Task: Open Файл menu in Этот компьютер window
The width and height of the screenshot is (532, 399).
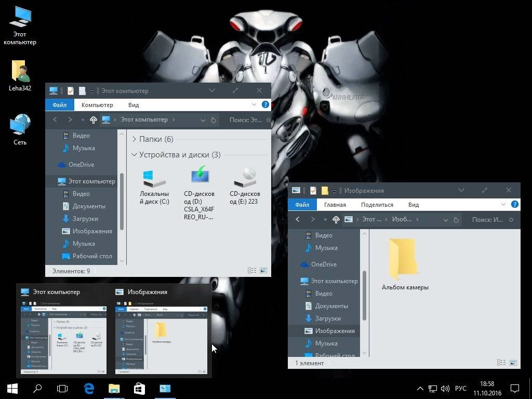Action: coord(59,105)
